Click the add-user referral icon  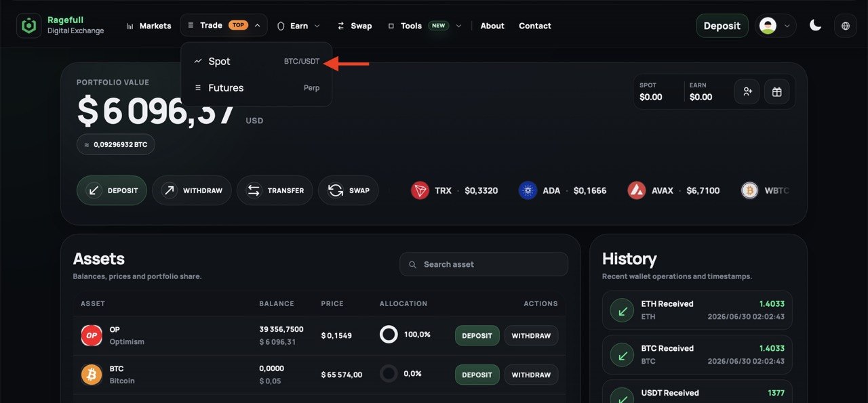[x=747, y=91]
